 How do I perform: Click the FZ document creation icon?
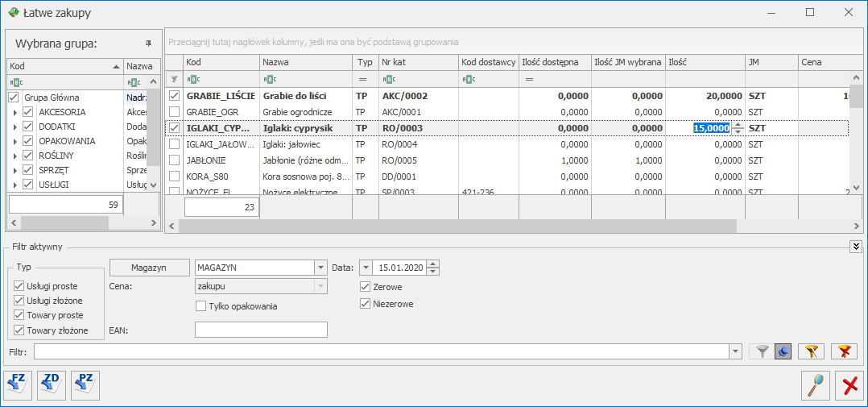(18, 384)
